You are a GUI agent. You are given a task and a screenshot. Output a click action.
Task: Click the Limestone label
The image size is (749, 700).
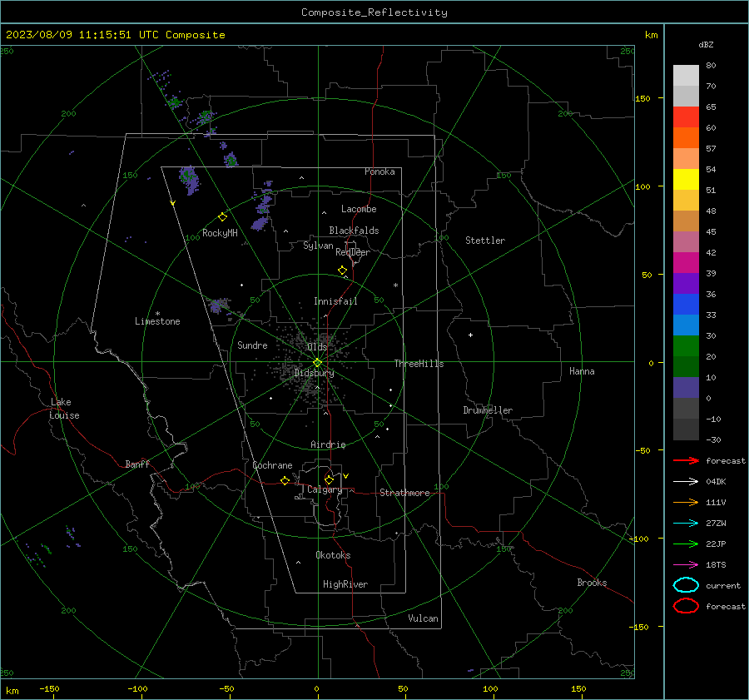157,321
